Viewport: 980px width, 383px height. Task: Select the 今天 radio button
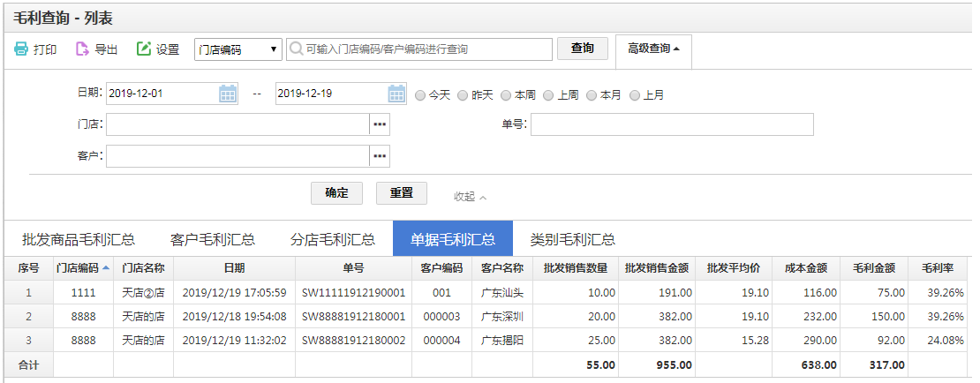[x=420, y=95]
